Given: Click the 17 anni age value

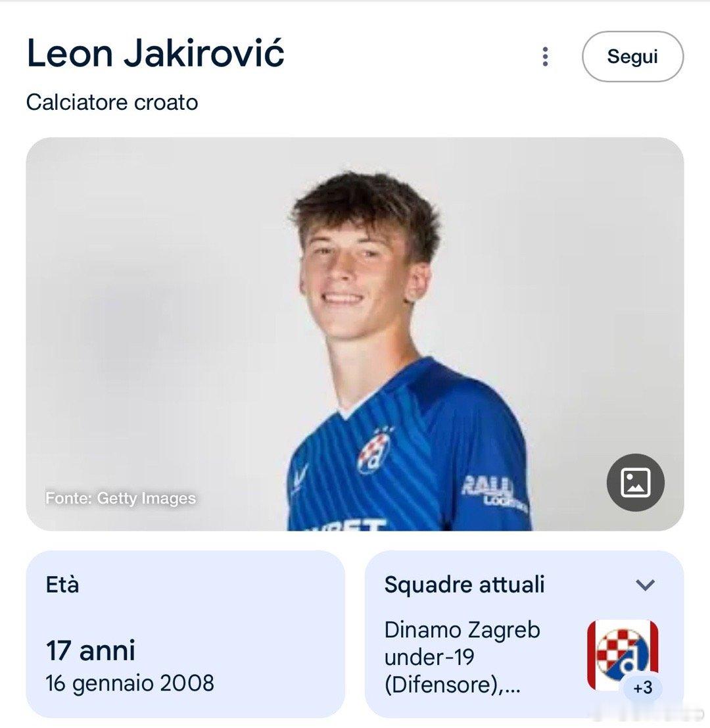Looking at the screenshot, I should [x=91, y=650].
